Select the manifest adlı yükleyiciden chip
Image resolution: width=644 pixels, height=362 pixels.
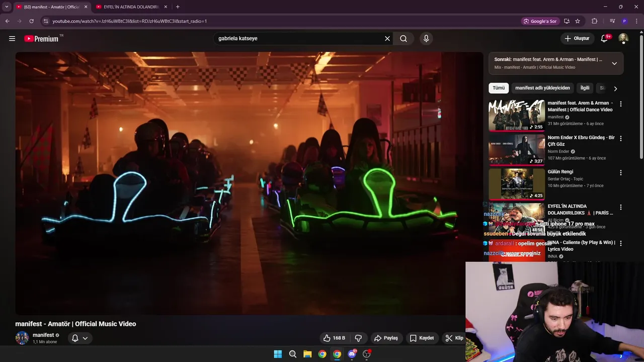tap(542, 88)
